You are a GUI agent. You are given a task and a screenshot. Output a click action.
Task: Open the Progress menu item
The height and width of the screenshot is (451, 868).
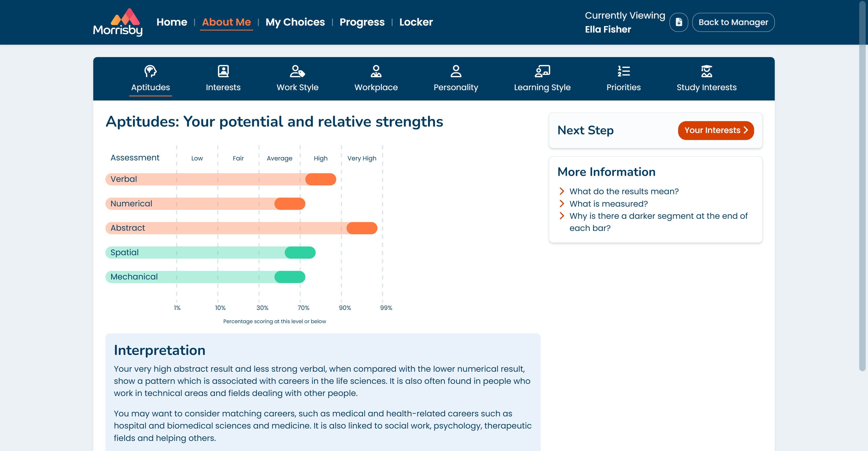(x=362, y=22)
